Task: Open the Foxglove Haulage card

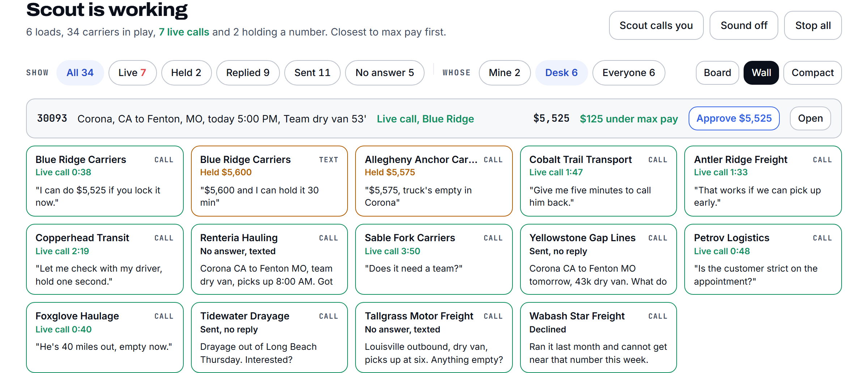Action: 105,338
